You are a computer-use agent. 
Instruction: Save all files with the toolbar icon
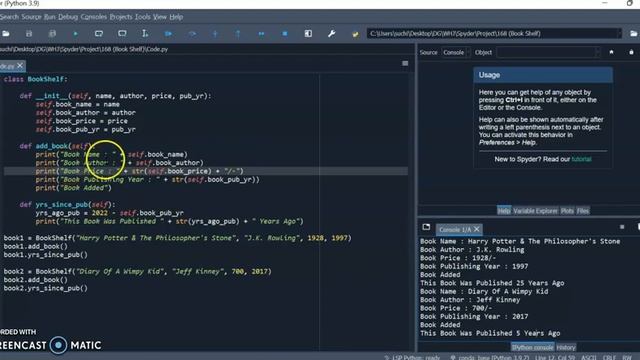click(x=52, y=33)
